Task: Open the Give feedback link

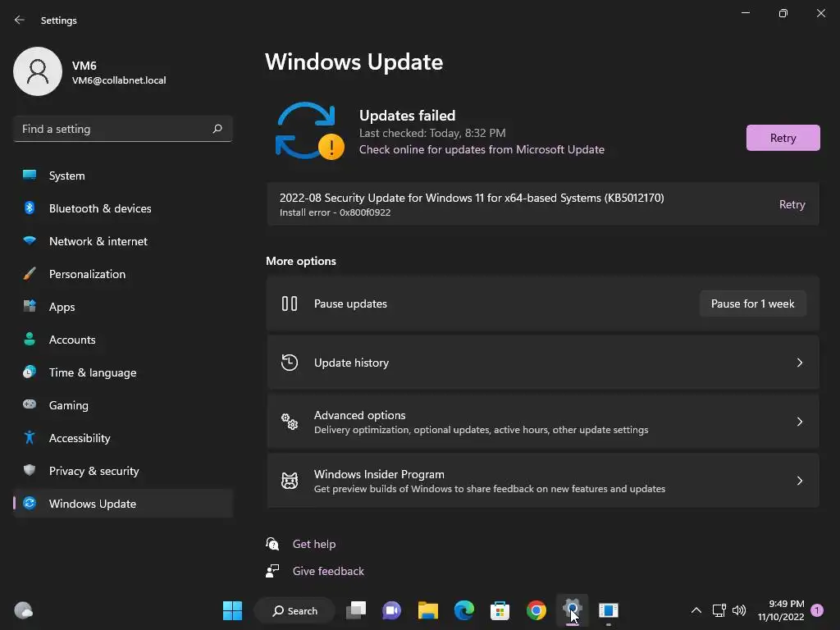Action: (x=328, y=571)
